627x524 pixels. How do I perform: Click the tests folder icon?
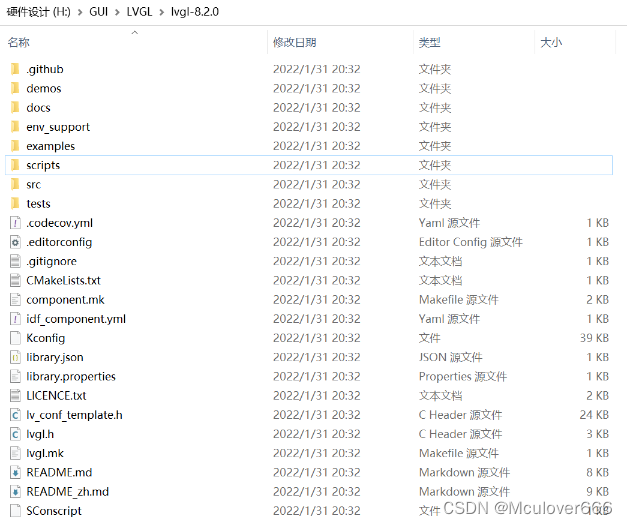15,204
